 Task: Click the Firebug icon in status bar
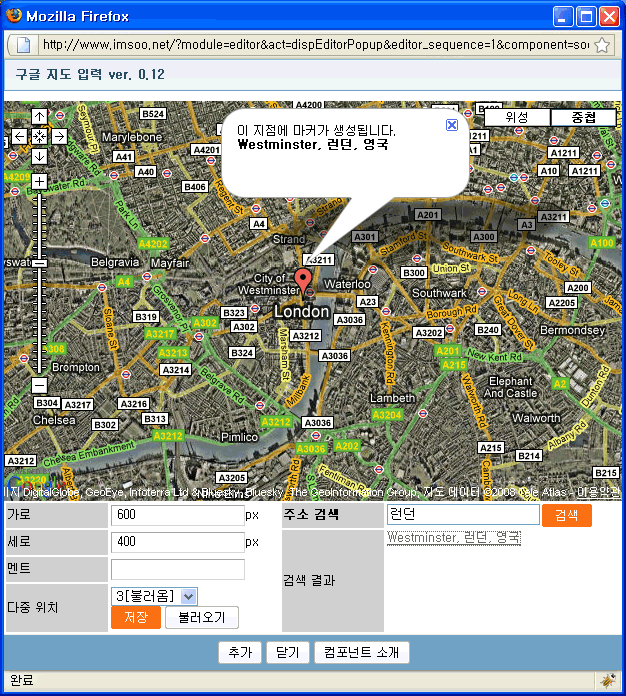pos(608,680)
